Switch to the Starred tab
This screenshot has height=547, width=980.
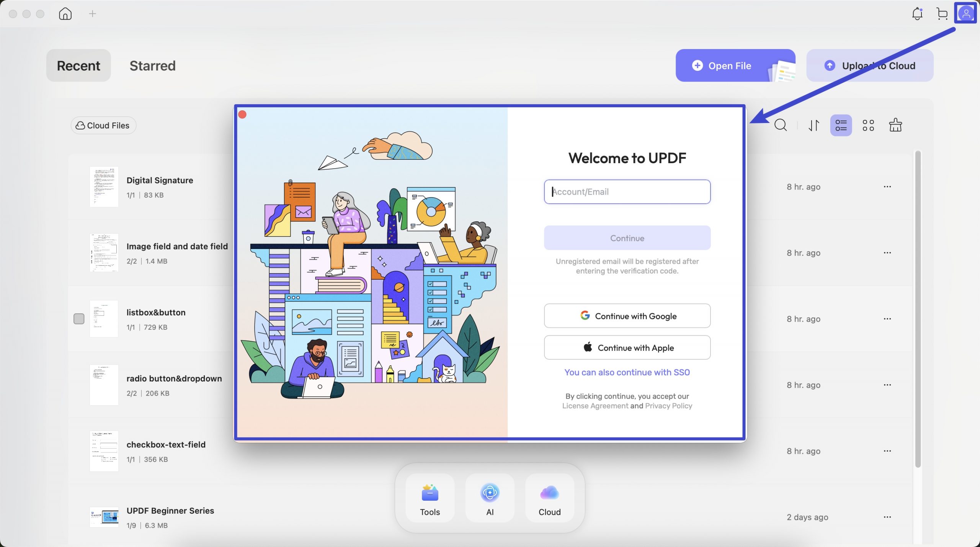point(152,66)
